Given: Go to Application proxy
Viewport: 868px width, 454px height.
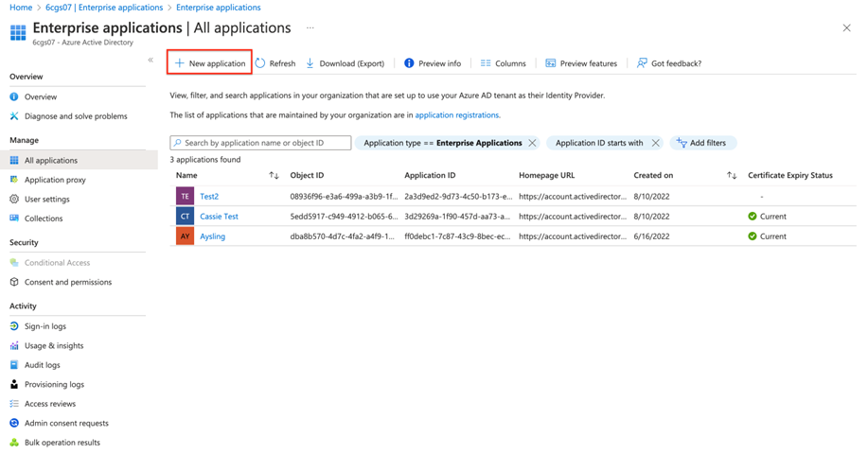Looking at the screenshot, I should [55, 180].
